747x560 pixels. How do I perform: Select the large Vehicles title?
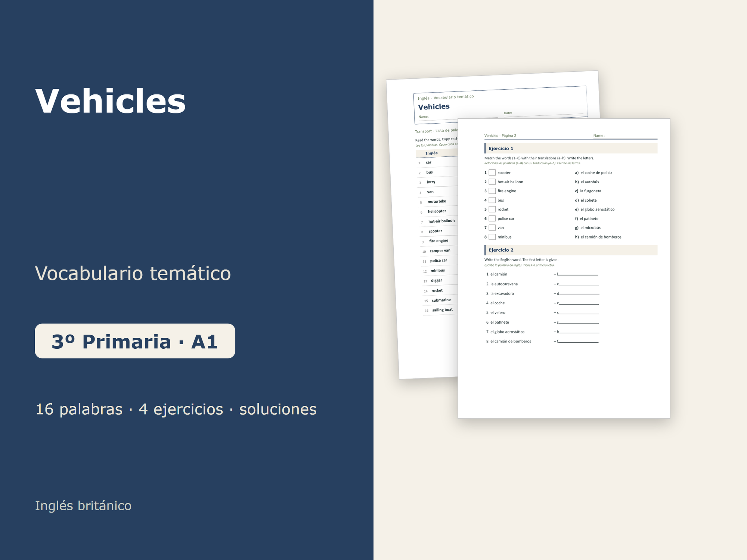(111, 101)
